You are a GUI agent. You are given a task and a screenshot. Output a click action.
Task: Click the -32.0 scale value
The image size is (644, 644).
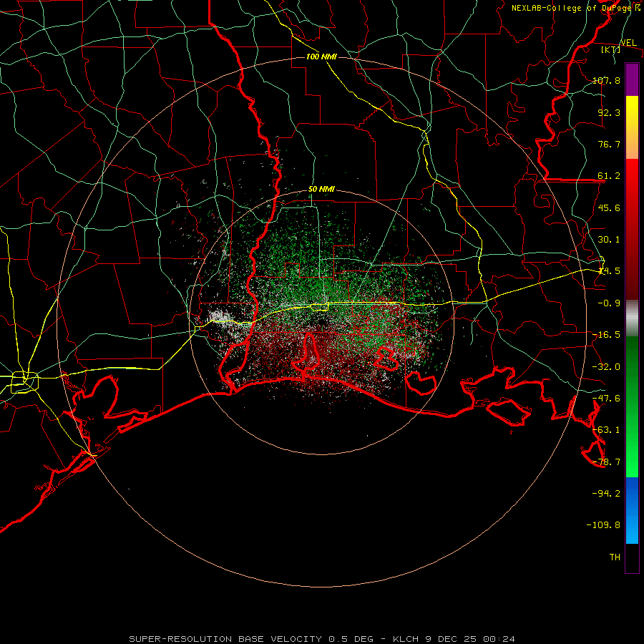click(x=606, y=367)
